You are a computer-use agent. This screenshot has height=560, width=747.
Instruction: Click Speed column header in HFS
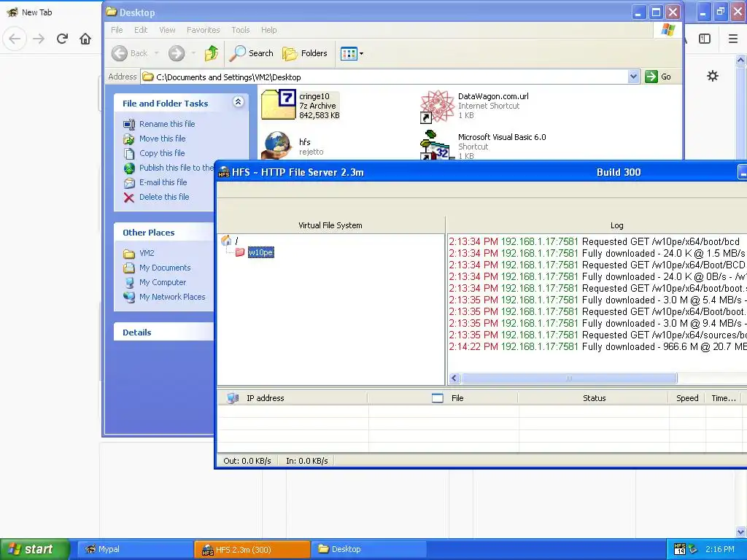687,398
